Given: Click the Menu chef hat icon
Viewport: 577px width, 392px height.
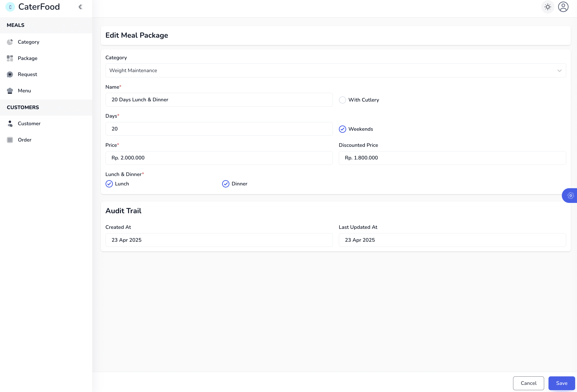Looking at the screenshot, I should click(10, 91).
